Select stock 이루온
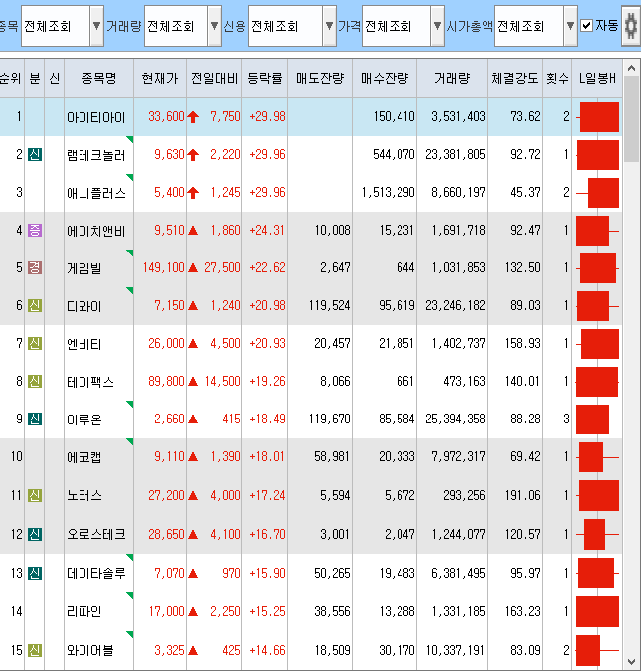This screenshot has width=641, height=672. [x=84, y=420]
